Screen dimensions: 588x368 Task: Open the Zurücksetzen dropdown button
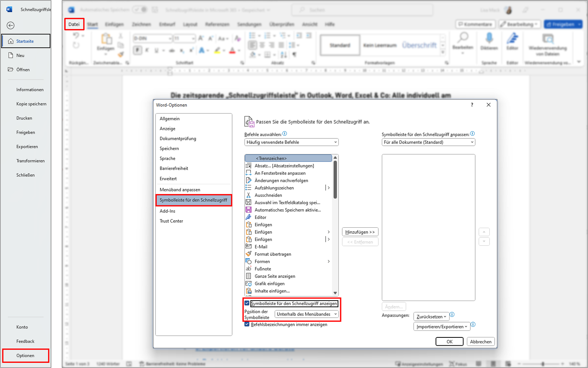tap(431, 317)
